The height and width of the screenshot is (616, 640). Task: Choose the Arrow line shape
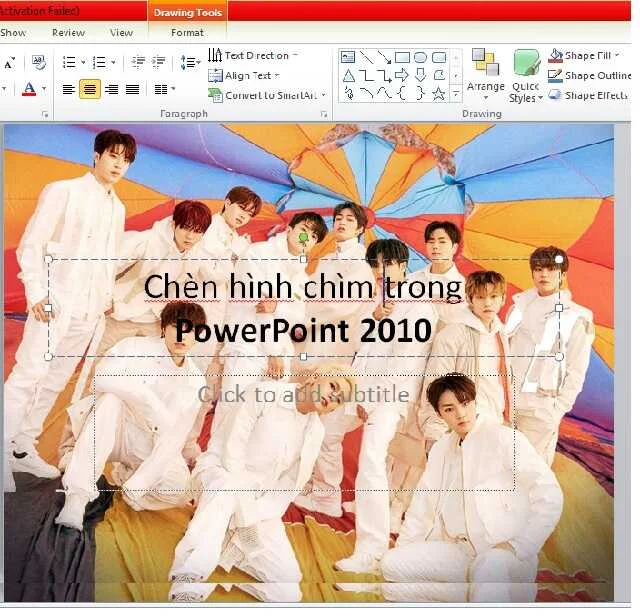[384, 57]
